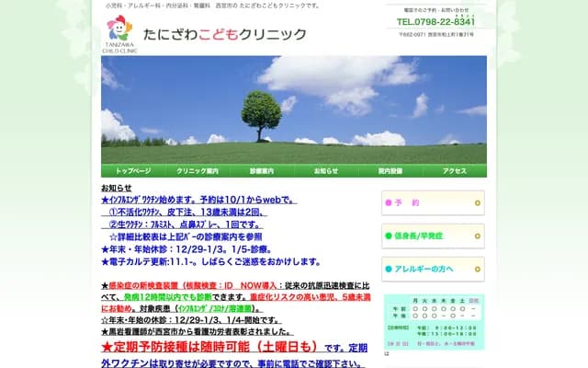Navigate to 院内設備 page
The image size is (588, 368).
(x=390, y=171)
